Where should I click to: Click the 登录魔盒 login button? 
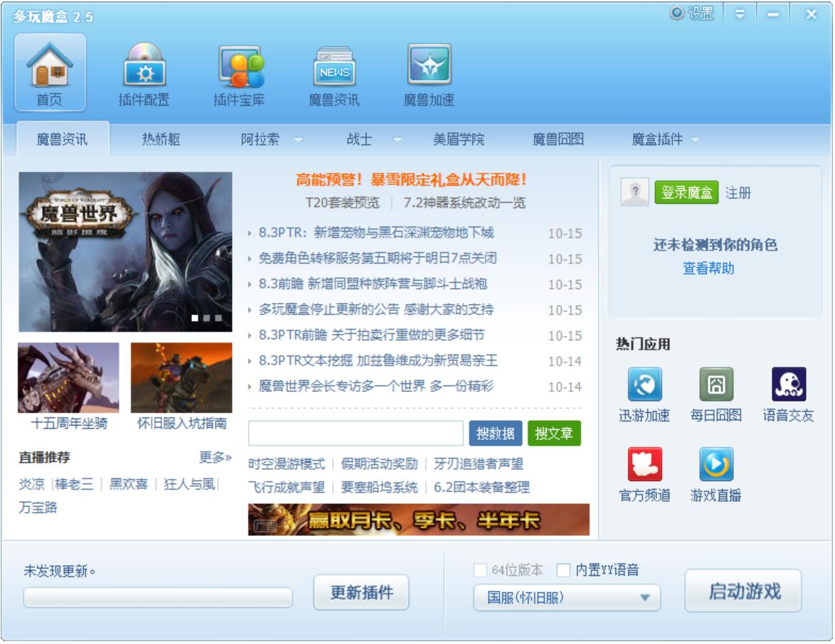686,192
